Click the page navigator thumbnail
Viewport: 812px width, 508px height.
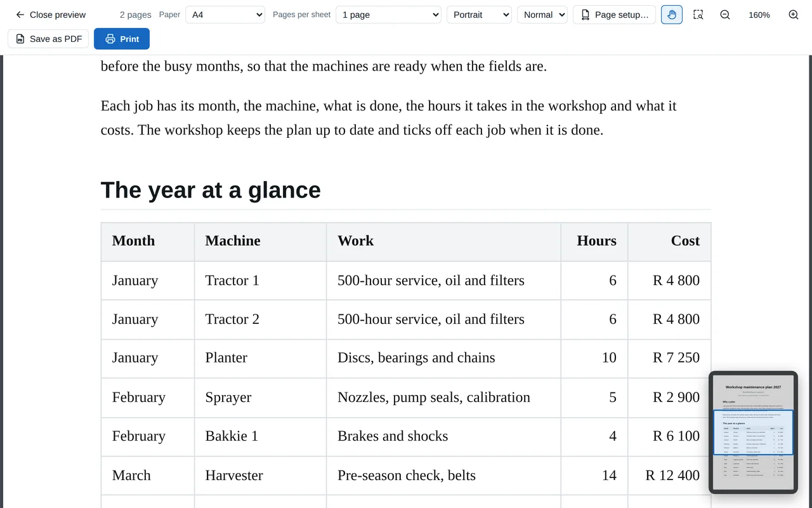point(753,432)
